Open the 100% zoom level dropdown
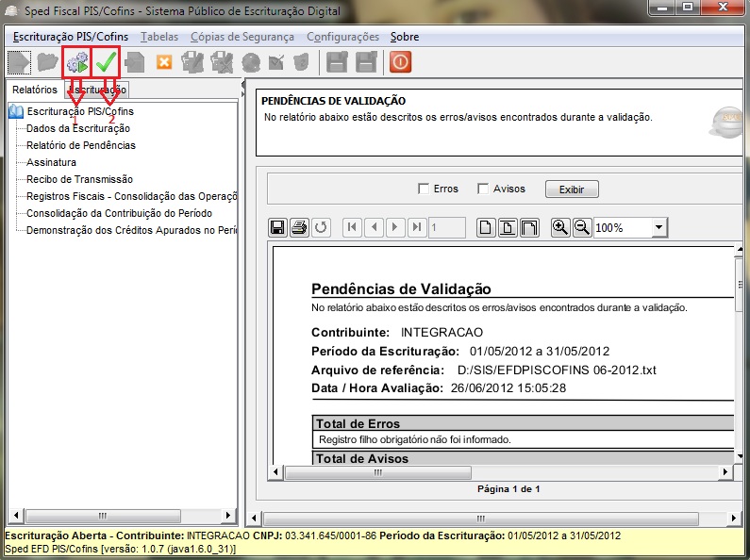The height and width of the screenshot is (560, 750). [x=658, y=227]
